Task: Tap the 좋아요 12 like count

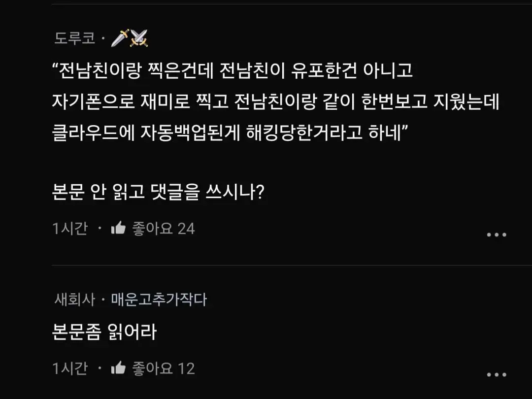Action: coord(164,368)
